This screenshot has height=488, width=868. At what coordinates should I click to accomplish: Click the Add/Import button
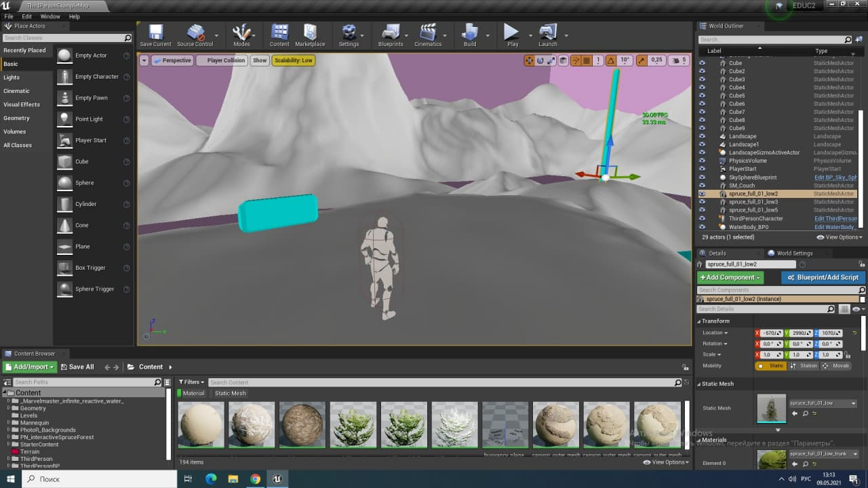tap(30, 367)
